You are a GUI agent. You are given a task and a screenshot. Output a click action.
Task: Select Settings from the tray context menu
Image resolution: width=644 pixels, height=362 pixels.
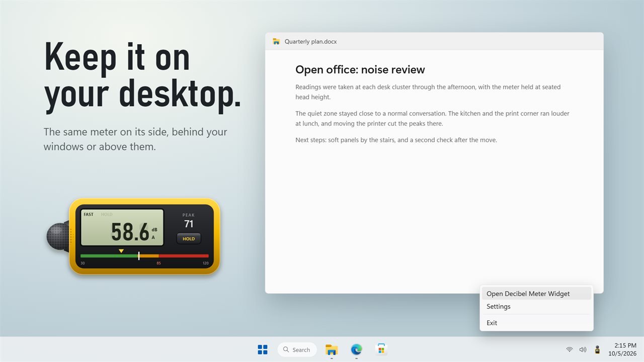coord(536,306)
